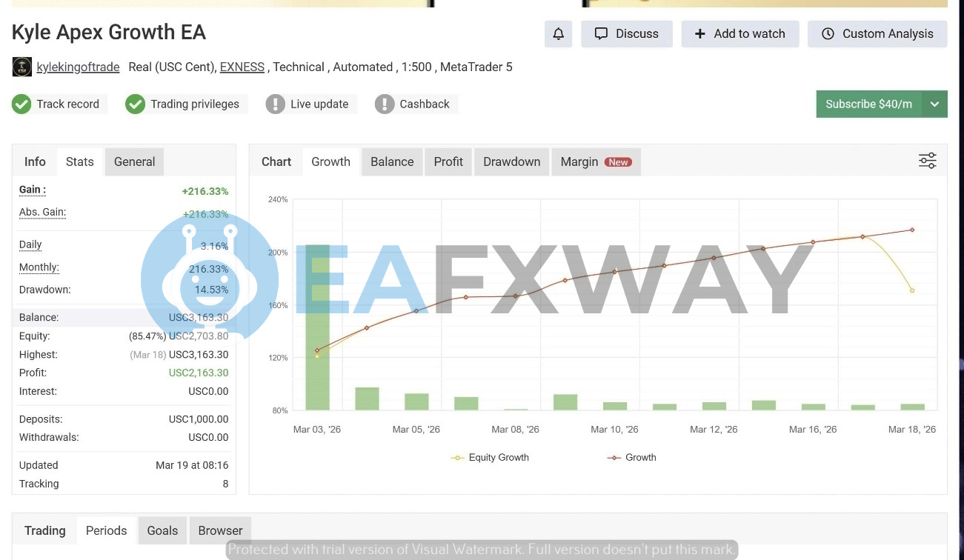Click the Subscribe $40/m button
964x560 pixels.
(x=868, y=104)
